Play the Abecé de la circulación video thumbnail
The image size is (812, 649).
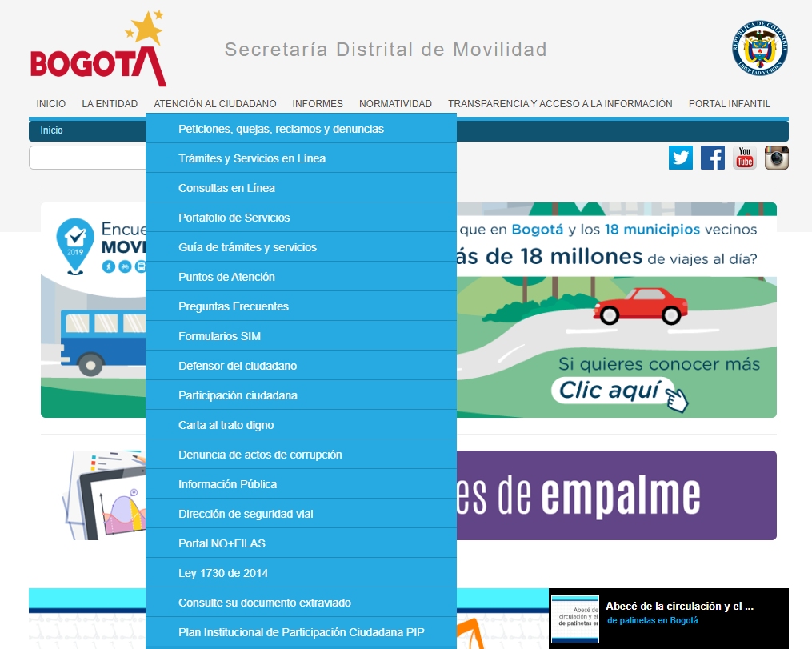click(575, 617)
